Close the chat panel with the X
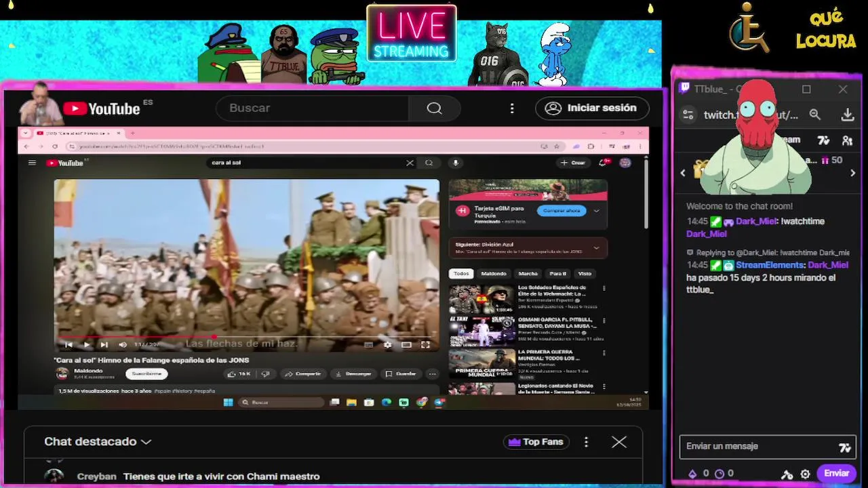This screenshot has height=488, width=868. point(619,442)
